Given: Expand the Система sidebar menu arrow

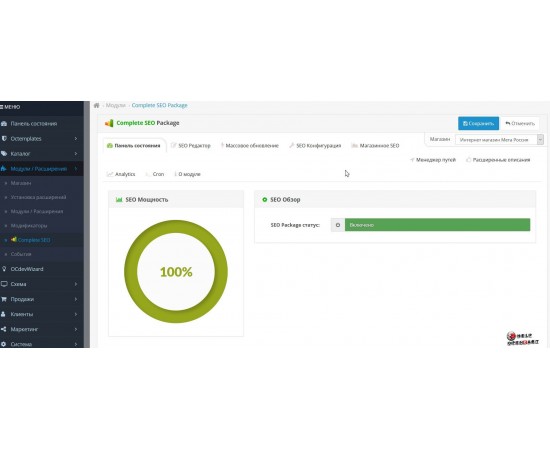Looking at the screenshot, I should 75,344.
